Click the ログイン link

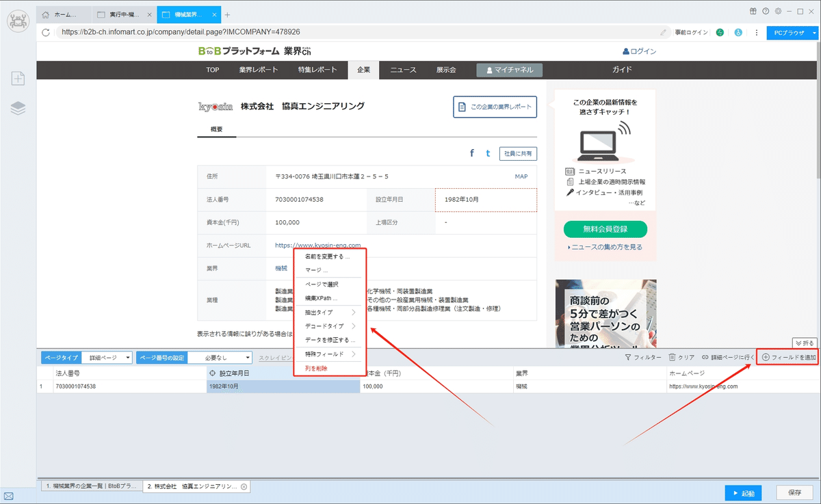click(x=639, y=51)
